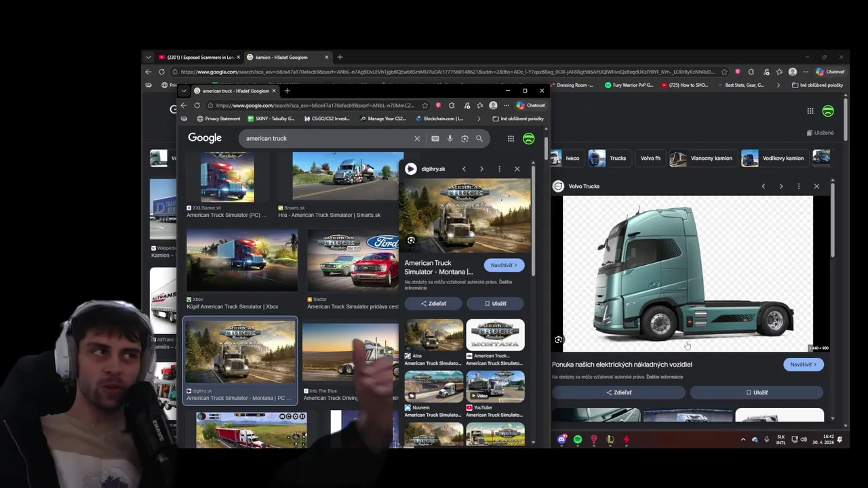Open Google apps grid in kamion window
The height and width of the screenshot is (488, 868).
810,111
